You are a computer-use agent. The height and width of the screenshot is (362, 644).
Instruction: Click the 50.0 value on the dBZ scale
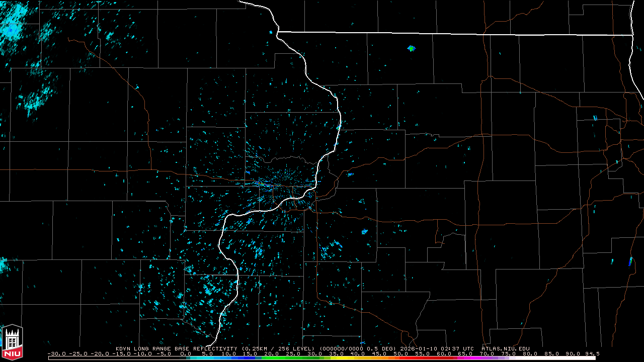(x=401, y=354)
